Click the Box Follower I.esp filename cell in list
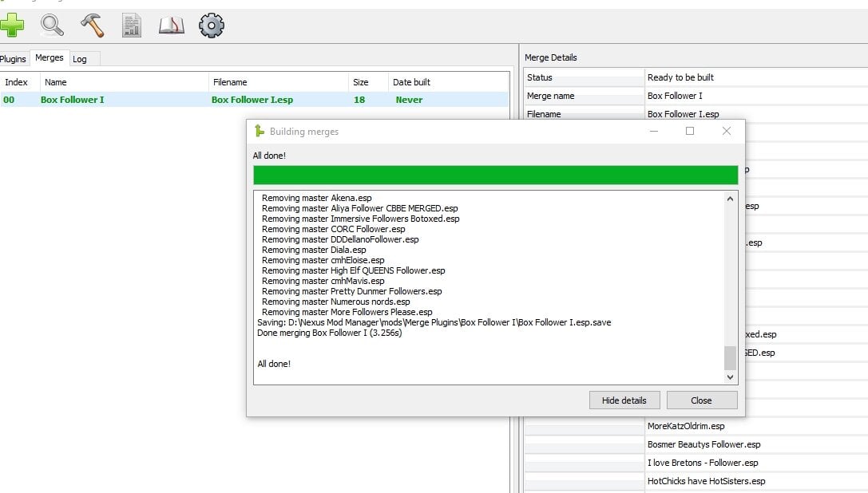 coord(252,100)
